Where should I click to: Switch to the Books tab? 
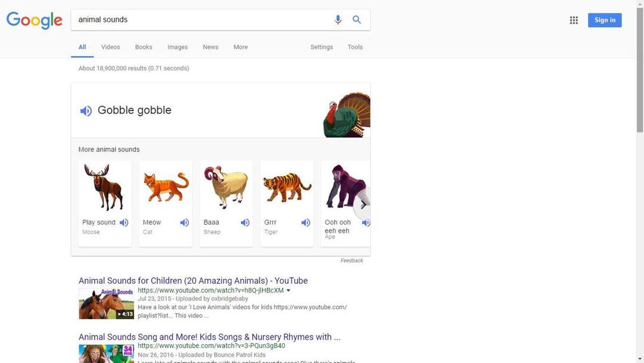(144, 47)
